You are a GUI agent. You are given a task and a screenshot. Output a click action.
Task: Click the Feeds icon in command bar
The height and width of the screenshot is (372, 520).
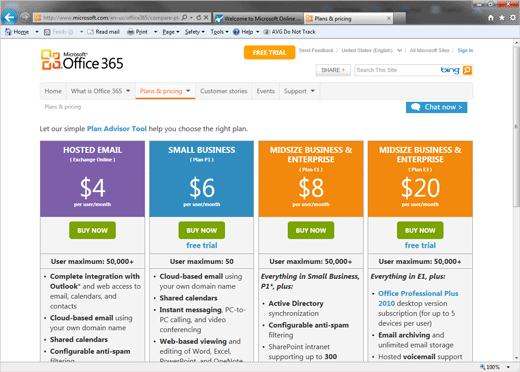click(x=47, y=32)
